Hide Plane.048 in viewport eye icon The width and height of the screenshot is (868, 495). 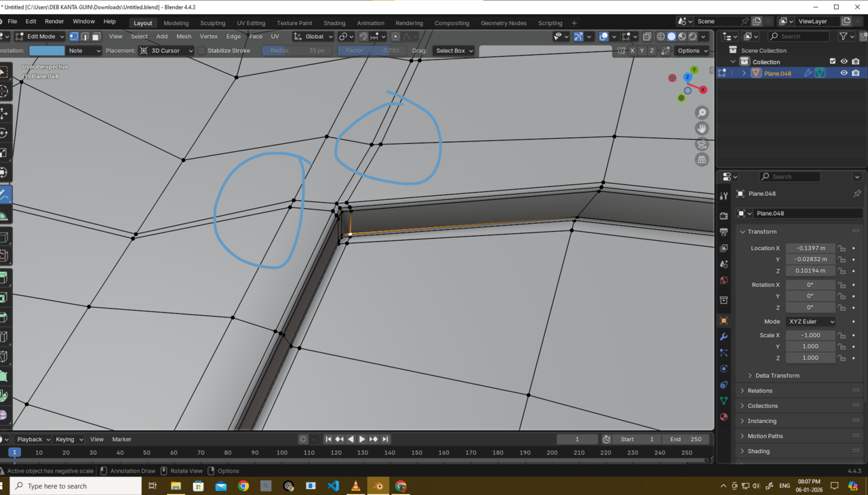pyautogui.click(x=844, y=73)
